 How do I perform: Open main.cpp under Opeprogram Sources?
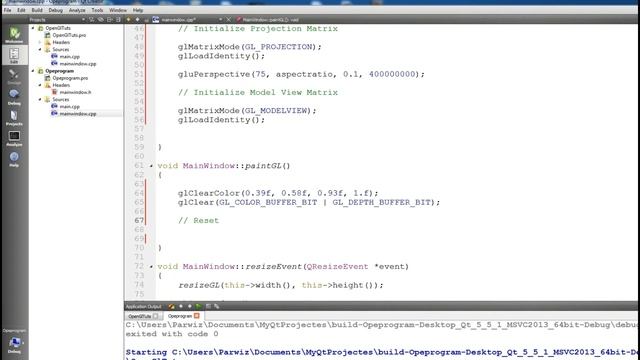coord(69,107)
